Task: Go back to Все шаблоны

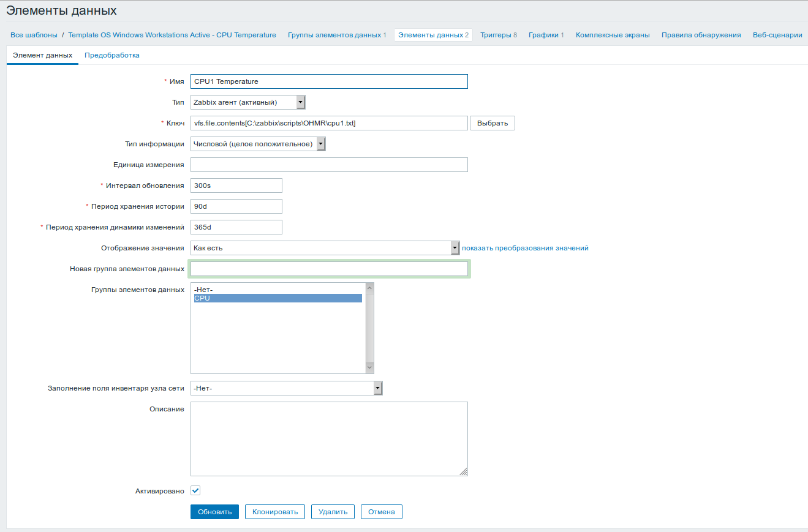Action: (x=34, y=35)
